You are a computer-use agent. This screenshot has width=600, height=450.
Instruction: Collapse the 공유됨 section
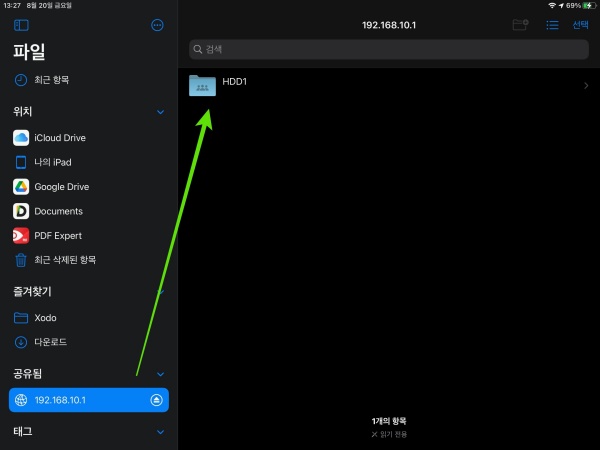pos(161,374)
